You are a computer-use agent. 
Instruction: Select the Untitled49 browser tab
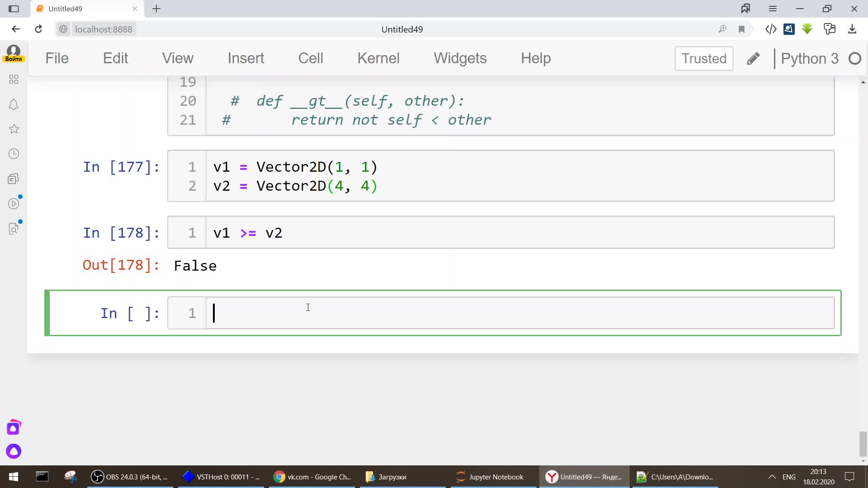[x=87, y=9]
